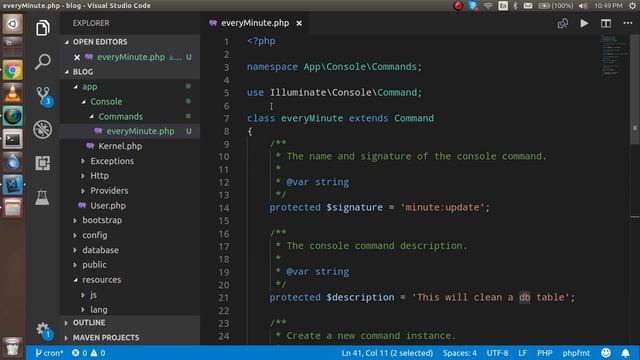Click Ln 41, Col 11 cursor position
Screen dimensions: 640x360
click(387, 353)
